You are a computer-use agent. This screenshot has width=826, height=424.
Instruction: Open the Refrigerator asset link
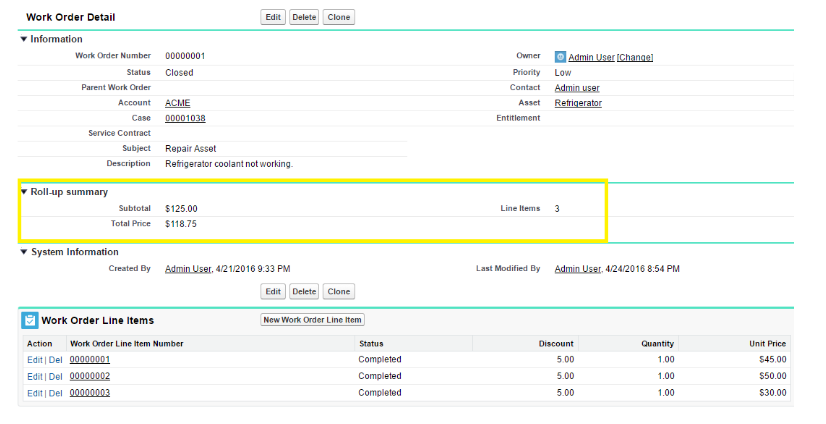pyautogui.click(x=578, y=103)
